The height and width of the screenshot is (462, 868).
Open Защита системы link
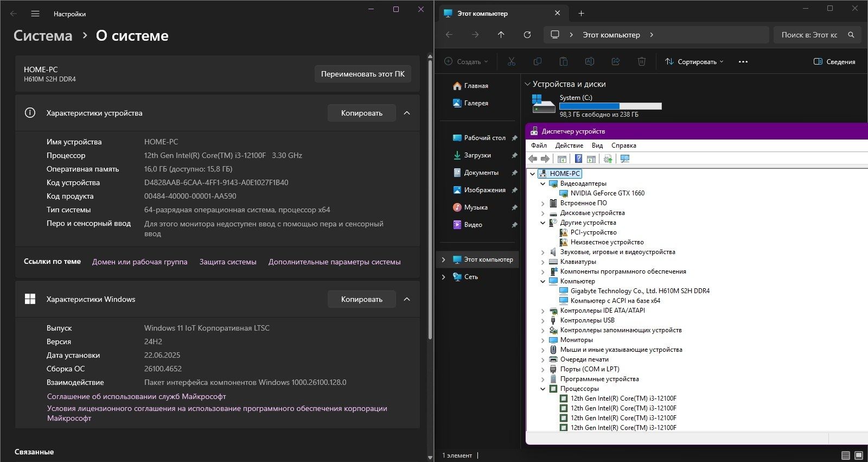click(228, 262)
